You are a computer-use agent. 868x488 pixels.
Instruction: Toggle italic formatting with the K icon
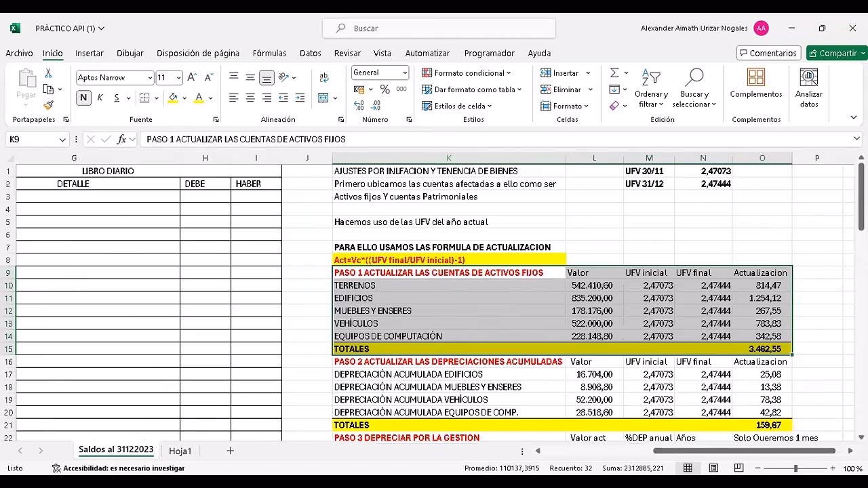coord(100,98)
